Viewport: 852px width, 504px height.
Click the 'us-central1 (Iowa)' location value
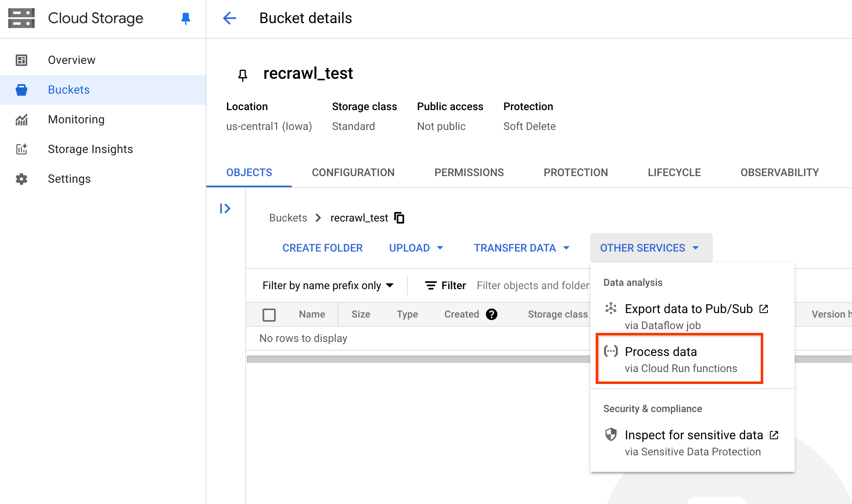[x=269, y=126]
